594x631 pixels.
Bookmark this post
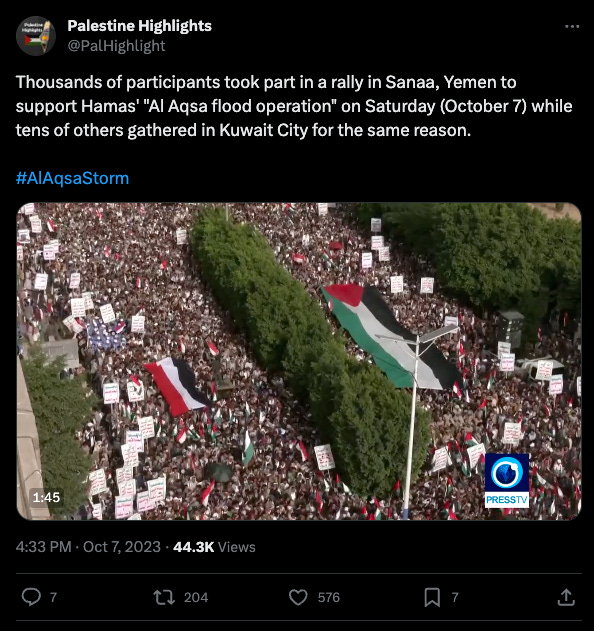point(432,597)
